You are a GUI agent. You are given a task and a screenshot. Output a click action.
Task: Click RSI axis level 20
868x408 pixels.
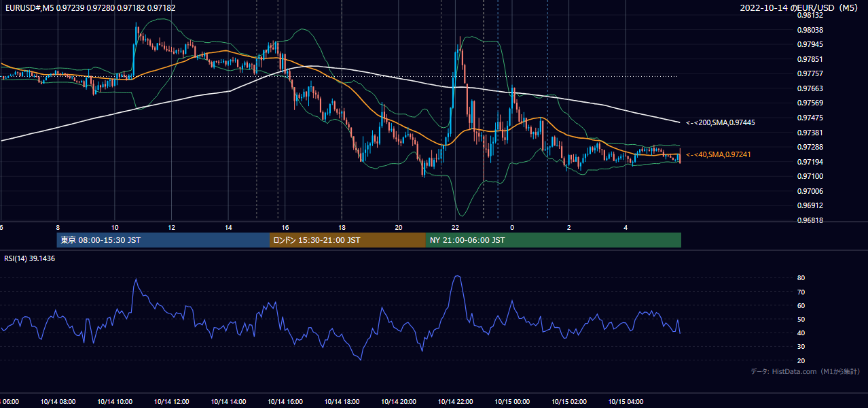pos(801,360)
